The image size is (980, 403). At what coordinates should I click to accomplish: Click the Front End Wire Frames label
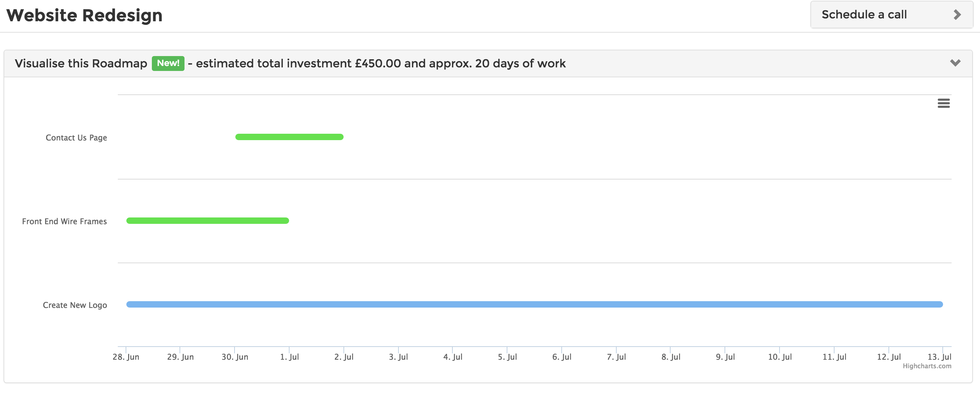tap(64, 221)
